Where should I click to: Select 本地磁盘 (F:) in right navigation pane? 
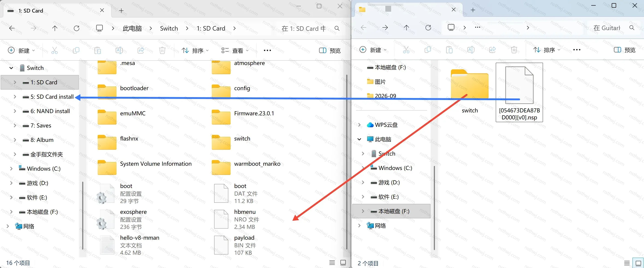[x=392, y=211]
